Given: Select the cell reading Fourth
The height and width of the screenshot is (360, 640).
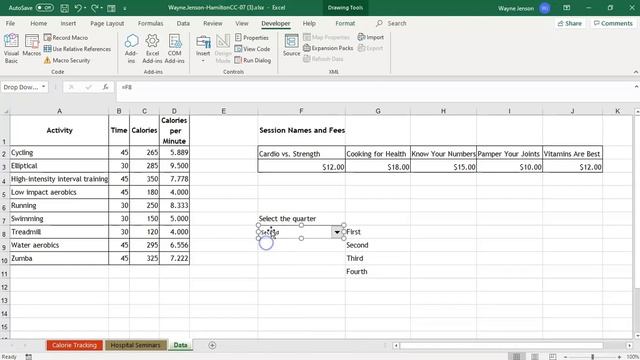Looking at the screenshot, I should coord(378,271).
